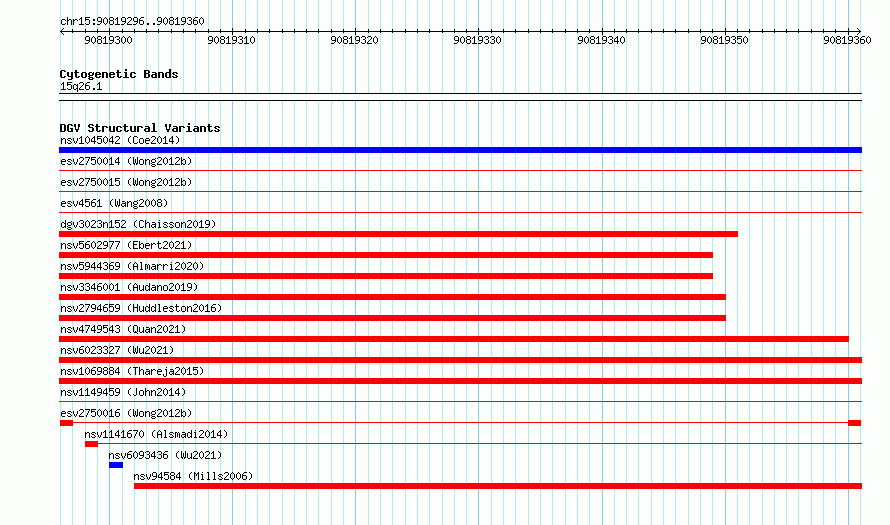
Task: Click ruler position 90819330
Action: tap(477, 40)
